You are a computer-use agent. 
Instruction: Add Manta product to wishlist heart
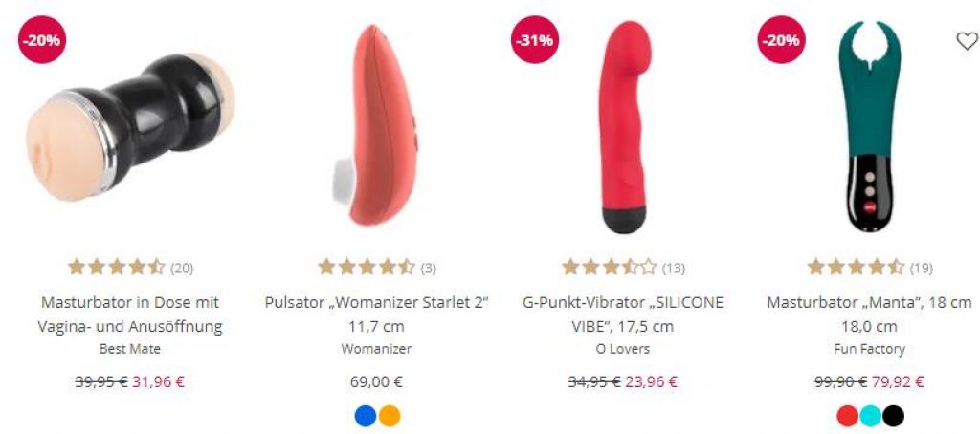pos(967,41)
